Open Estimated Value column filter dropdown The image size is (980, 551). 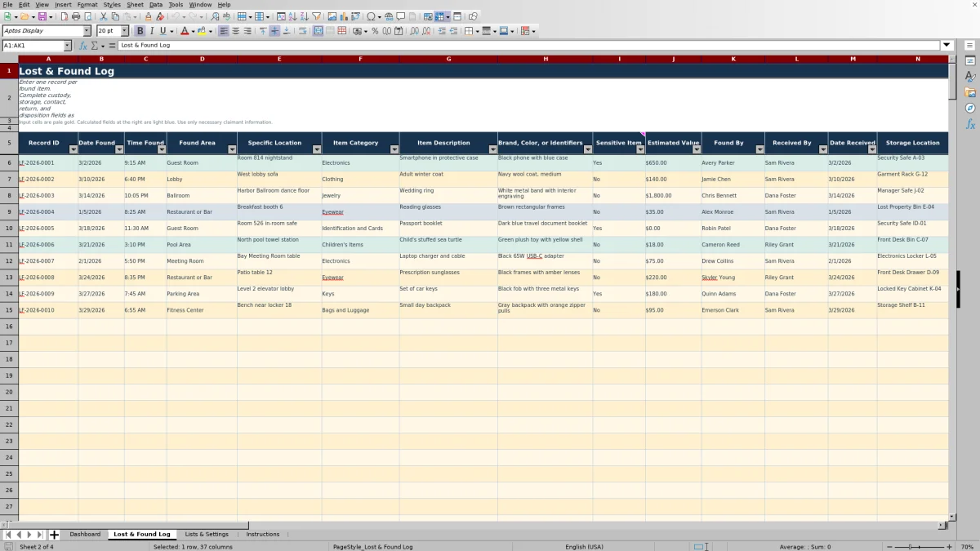[x=697, y=149]
